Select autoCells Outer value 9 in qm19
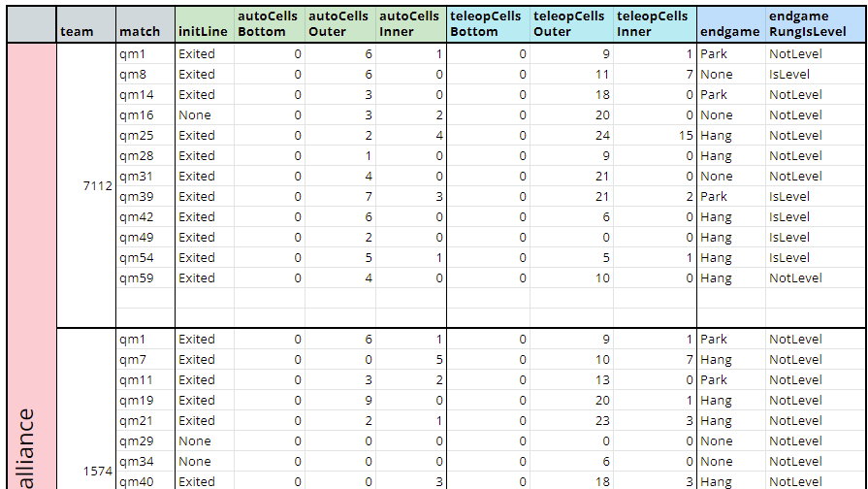The width and height of the screenshot is (868, 489). (x=339, y=401)
